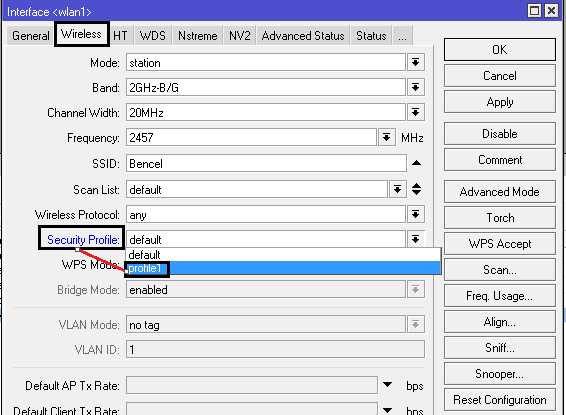
Task: Collapse the SSID field with up triangle
Action: (x=416, y=163)
